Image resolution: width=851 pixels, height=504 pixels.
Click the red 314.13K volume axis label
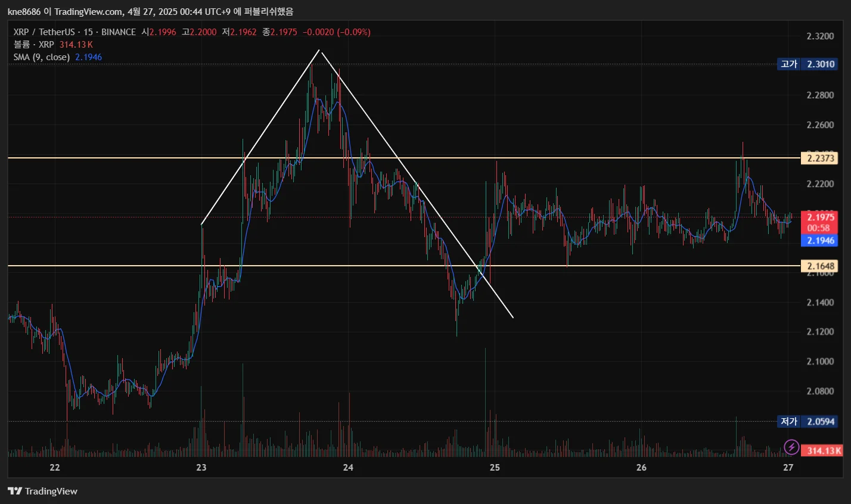[822, 450]
